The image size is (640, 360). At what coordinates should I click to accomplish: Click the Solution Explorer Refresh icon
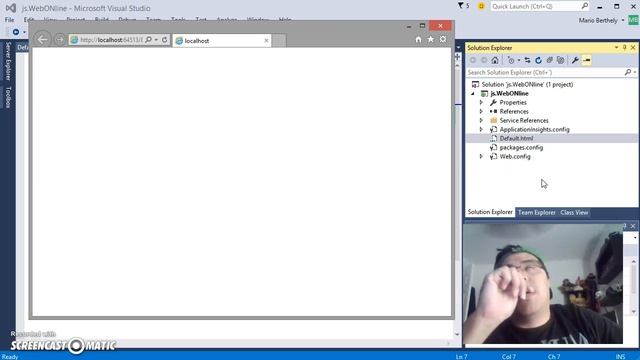pos(538,60)
